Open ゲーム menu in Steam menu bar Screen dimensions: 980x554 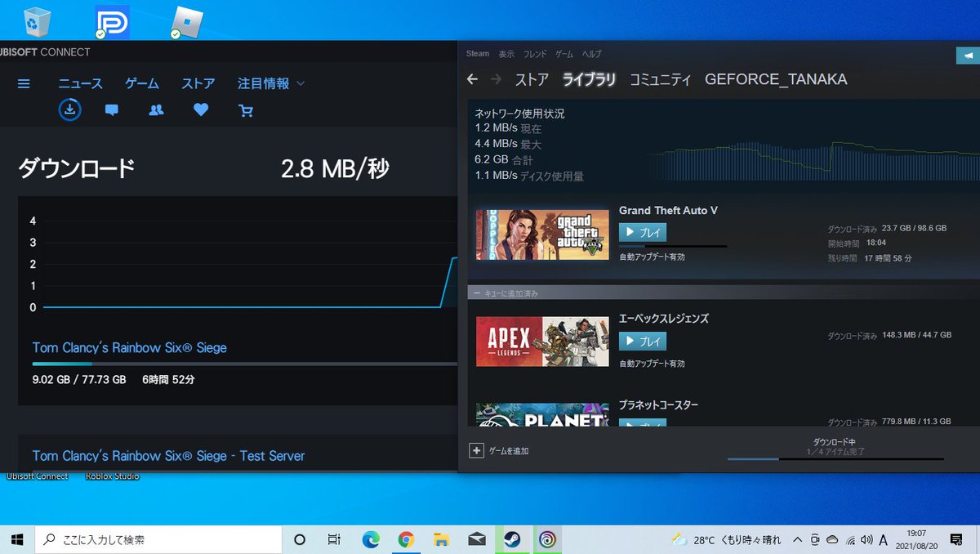click(x=564, y=54)
